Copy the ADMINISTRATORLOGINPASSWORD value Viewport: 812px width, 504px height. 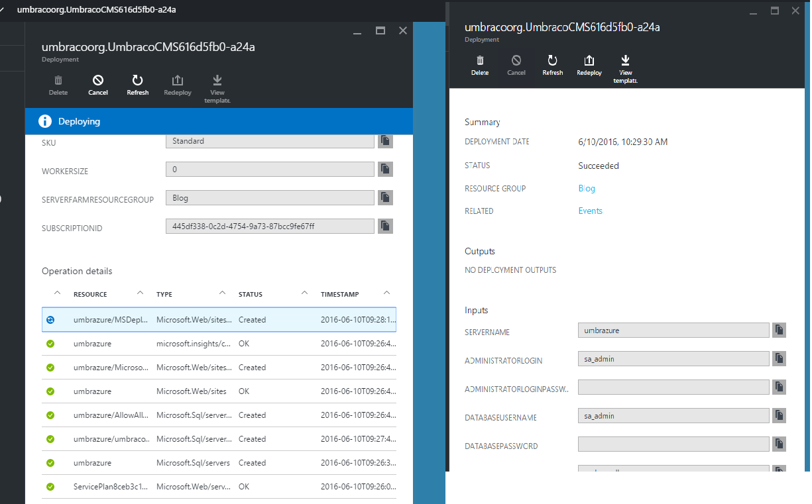click(779, 387)
